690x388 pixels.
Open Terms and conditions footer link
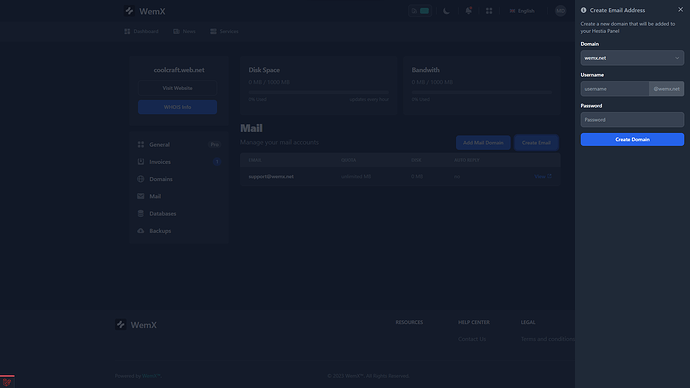pyautogui.click(x=548, y=339)
